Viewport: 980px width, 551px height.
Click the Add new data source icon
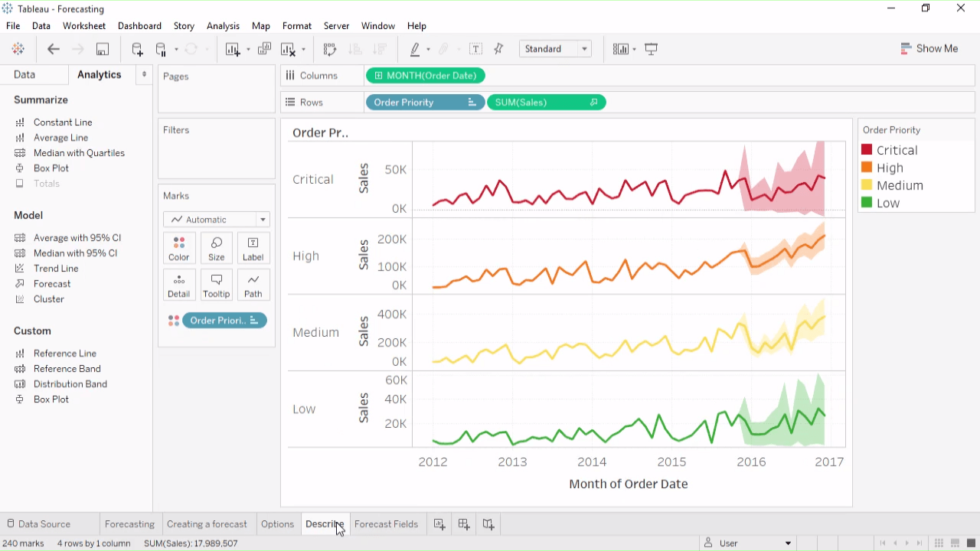click(137, 49)
